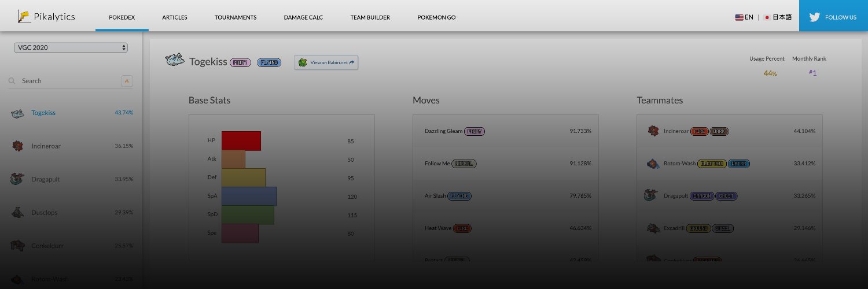The width and height of the screenshot is (868, 289).
Task: Click Incineroar sprite icon in sidebar
Action: 17,146
